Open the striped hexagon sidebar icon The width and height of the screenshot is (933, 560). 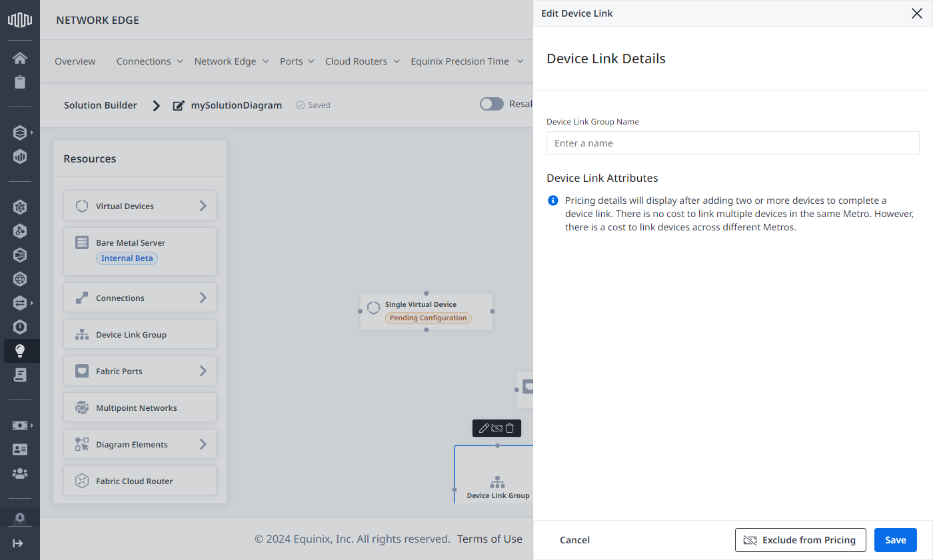[x=20, y=255]
